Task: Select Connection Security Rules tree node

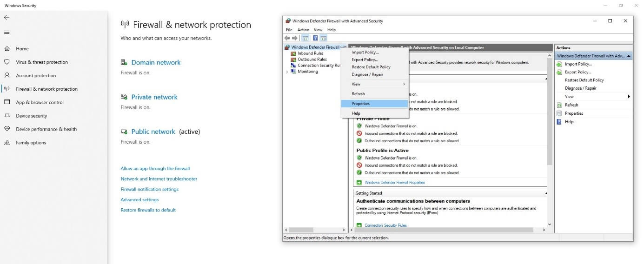Action: click(319, 66)
